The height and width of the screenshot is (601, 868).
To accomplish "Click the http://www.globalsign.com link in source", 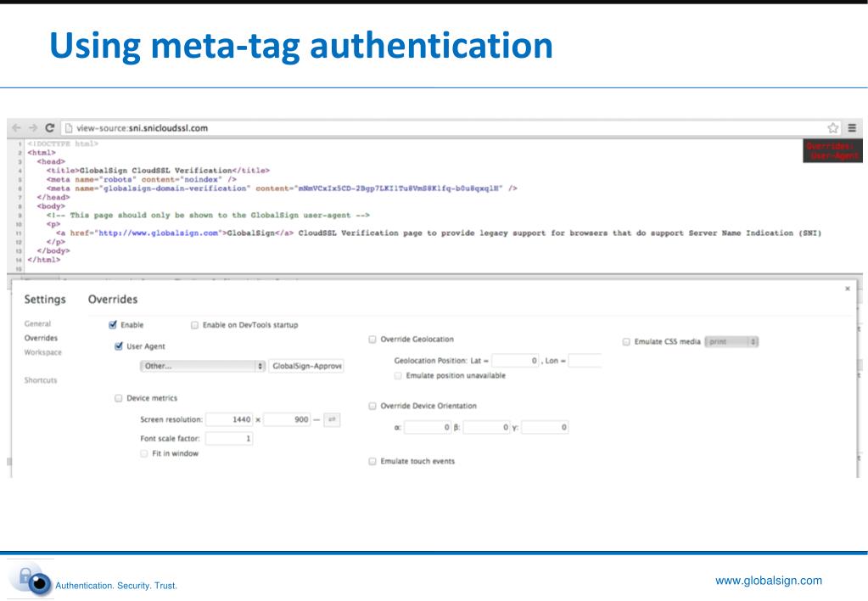I will click(x=159, y=233).
